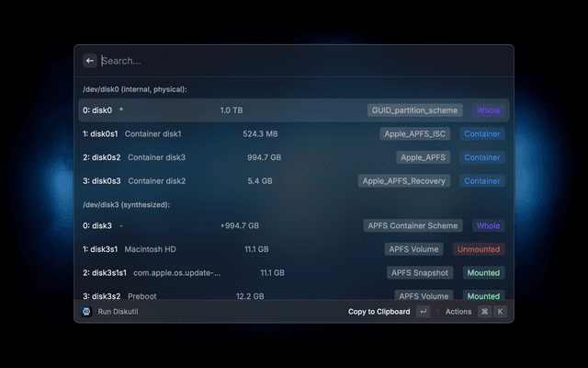Click the Mounted tag on Preboot row
The height and width of the screenshot is (368, 588).
point(483,296)
